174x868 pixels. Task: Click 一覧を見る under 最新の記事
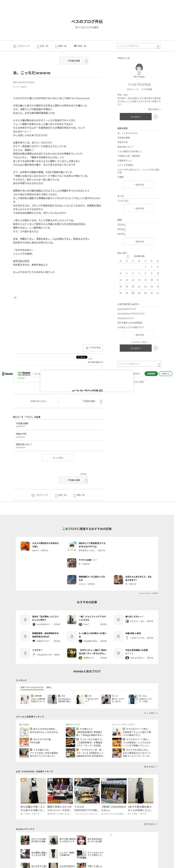point(139,185)
